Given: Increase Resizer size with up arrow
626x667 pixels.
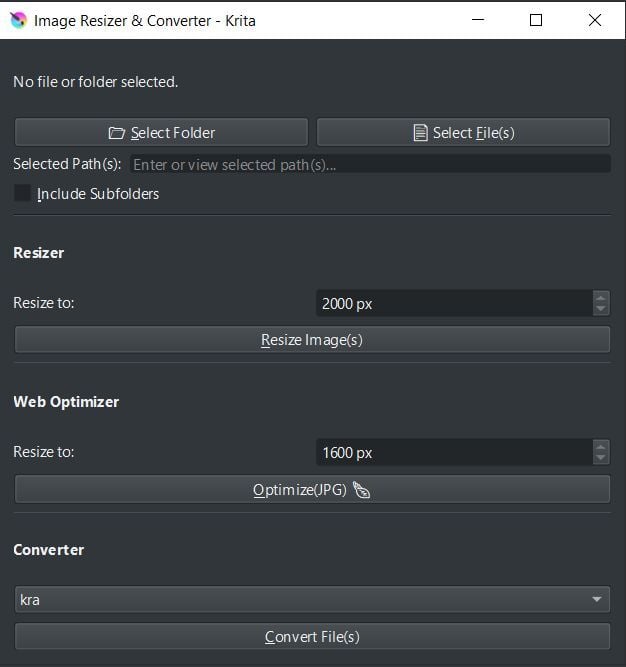Looking at the screenshot, I should 600,297.
